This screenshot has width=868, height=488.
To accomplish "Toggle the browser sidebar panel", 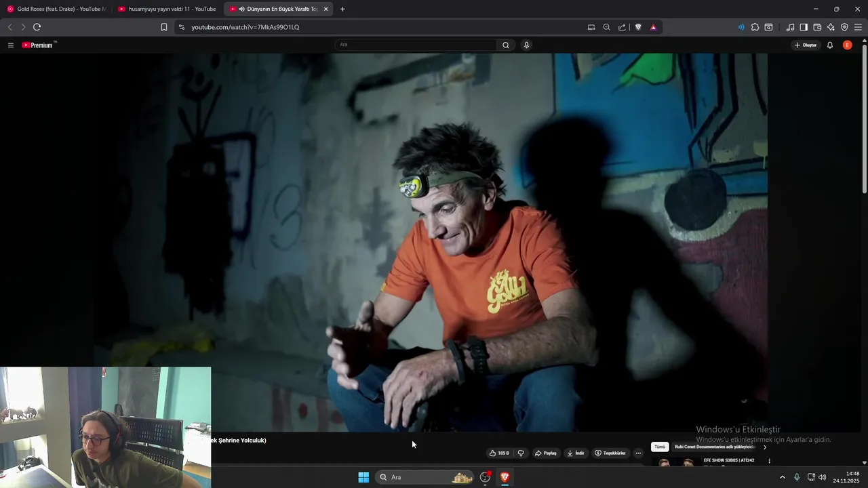I will click(804, 27).
